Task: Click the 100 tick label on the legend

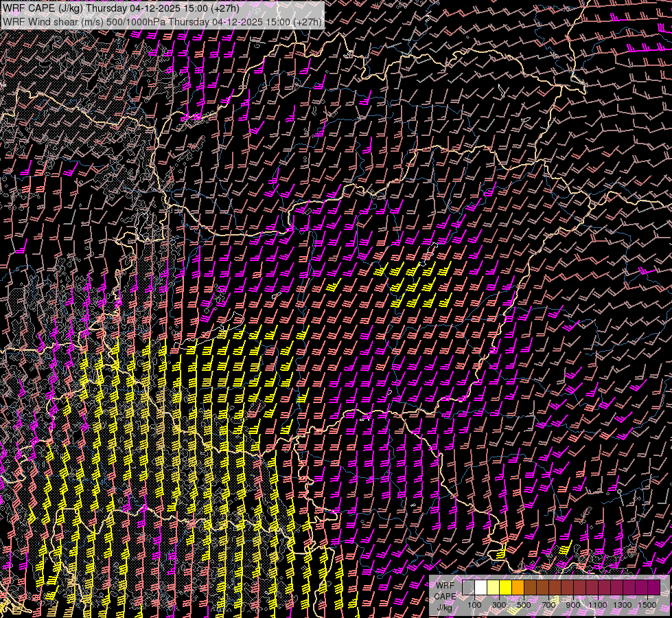Action: click(474, 605)
